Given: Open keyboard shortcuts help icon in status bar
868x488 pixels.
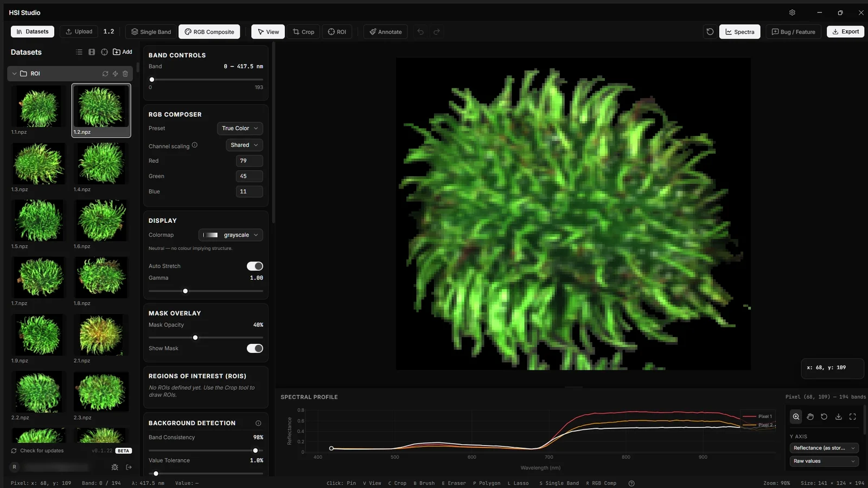Looking at the screenshot, I should (x=631, y=483).
